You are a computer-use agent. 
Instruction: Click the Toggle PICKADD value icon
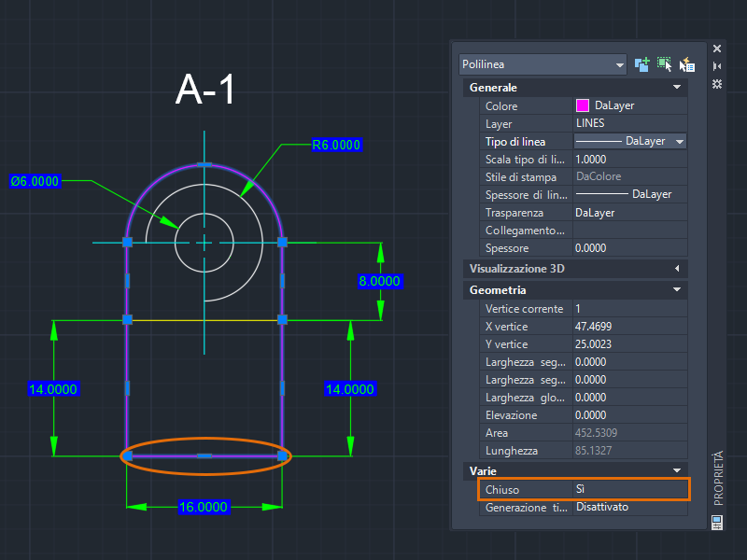click(641, 64)
